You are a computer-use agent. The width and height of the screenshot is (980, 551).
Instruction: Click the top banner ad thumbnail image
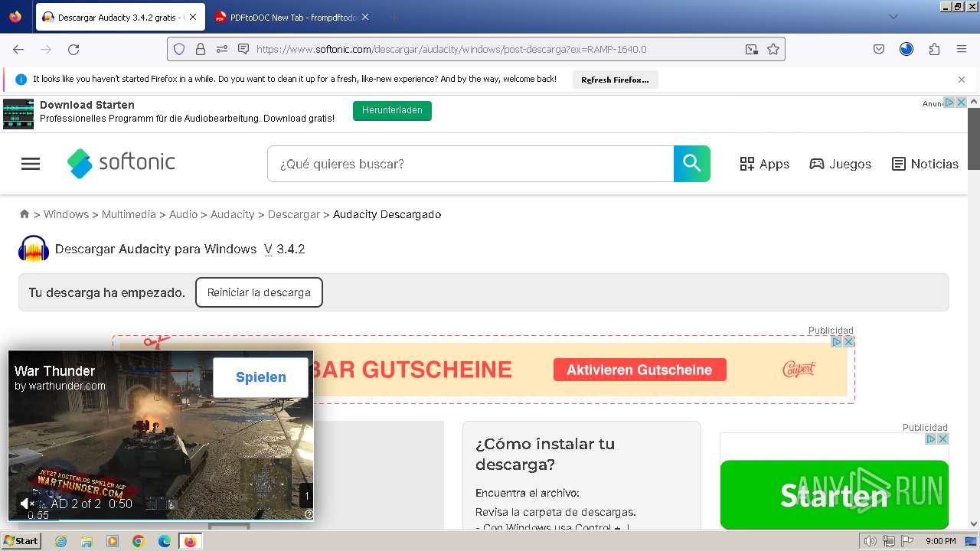click(x=18, y=113)
